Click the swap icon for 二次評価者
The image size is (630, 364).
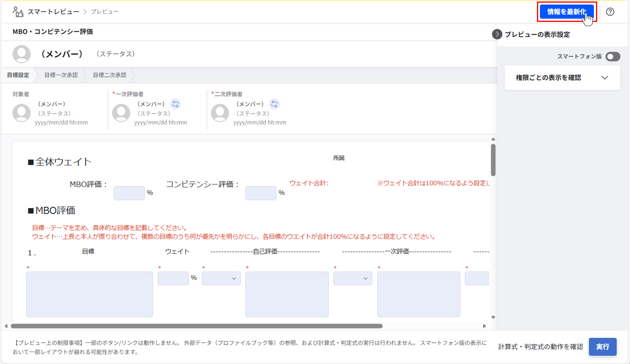(x=274, y=104)
